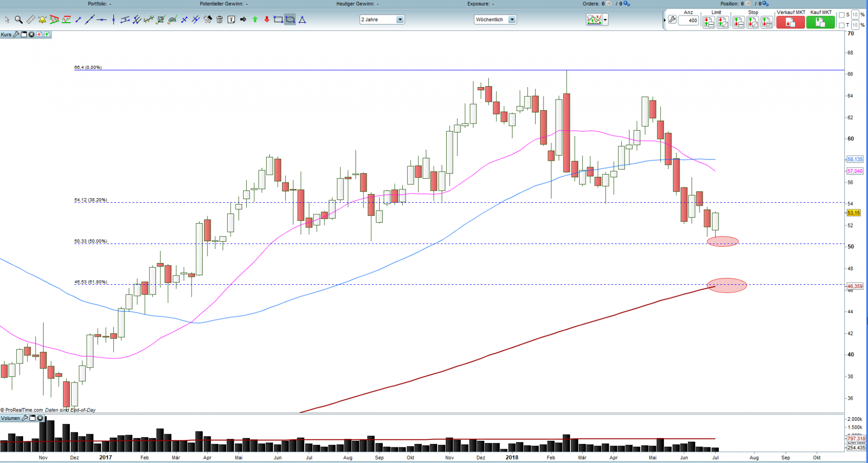Select the magnifying glass zoom tool
Viewport: 868px width, 463px height.
[19, 19]
